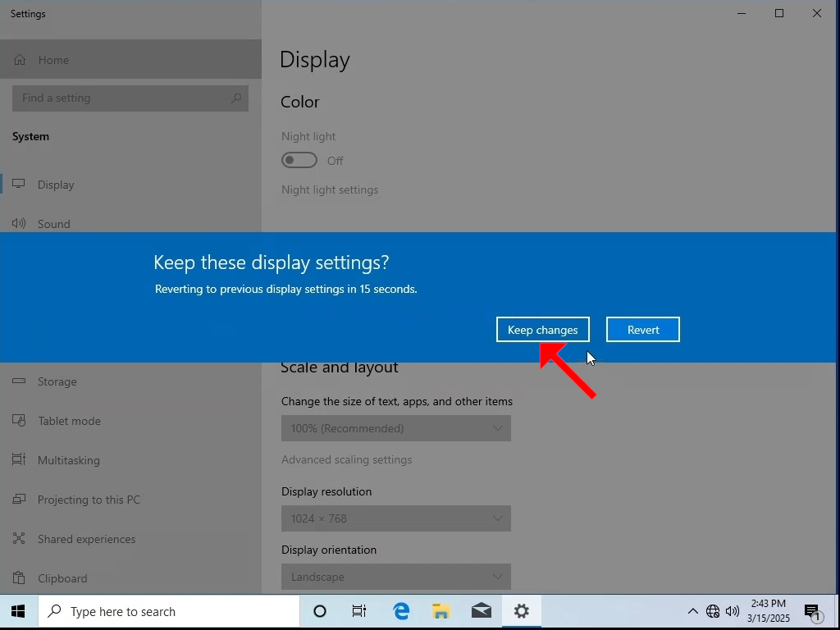Open Task View from the taskbar
Screen dimensions: 840x630
click(359, 611)
